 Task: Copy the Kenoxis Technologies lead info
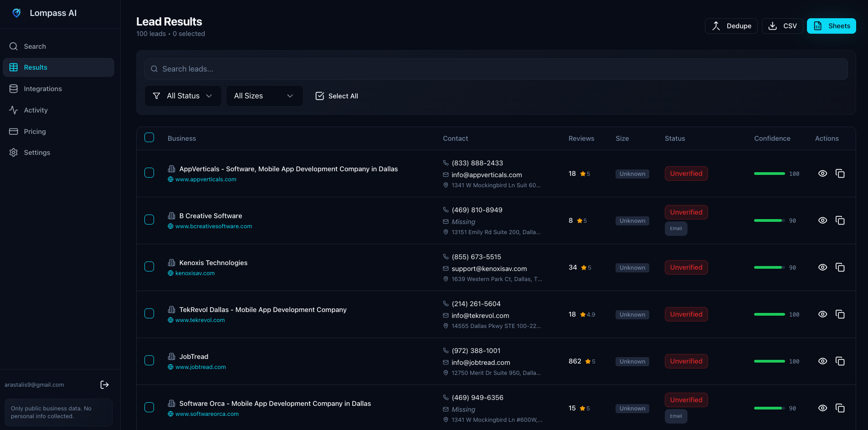click(840, 267)
